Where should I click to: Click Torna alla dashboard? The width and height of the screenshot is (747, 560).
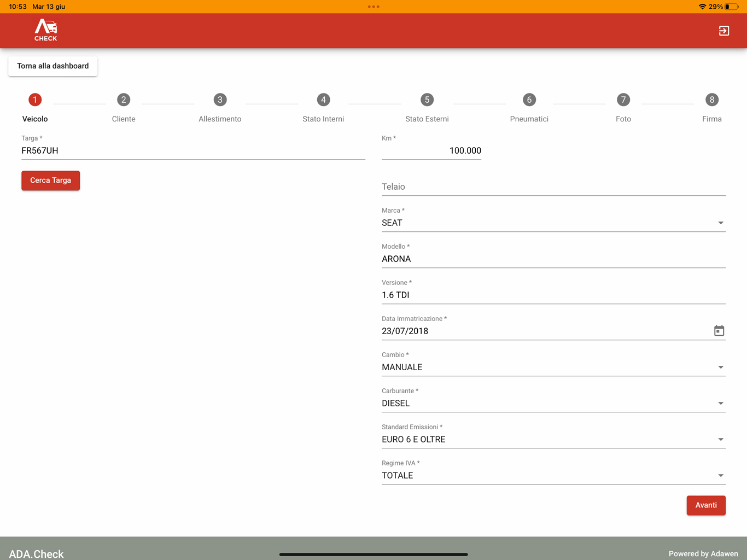[x=53, y=66]
